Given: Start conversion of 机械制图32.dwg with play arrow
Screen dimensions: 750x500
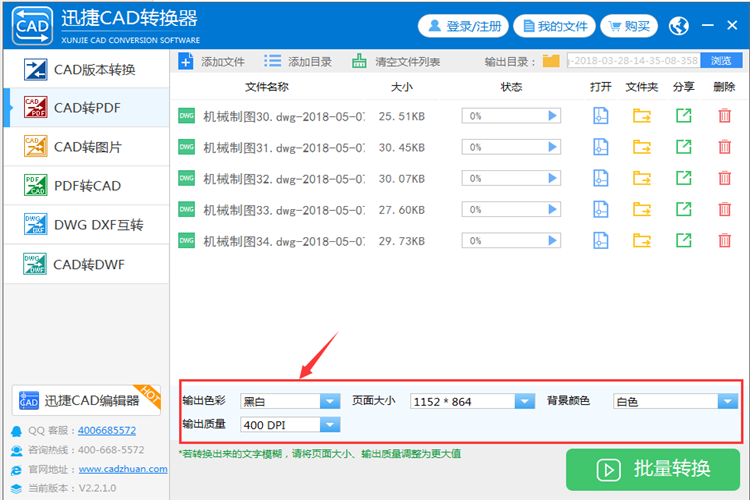Looking at the screenshot, I should [552, 178].
